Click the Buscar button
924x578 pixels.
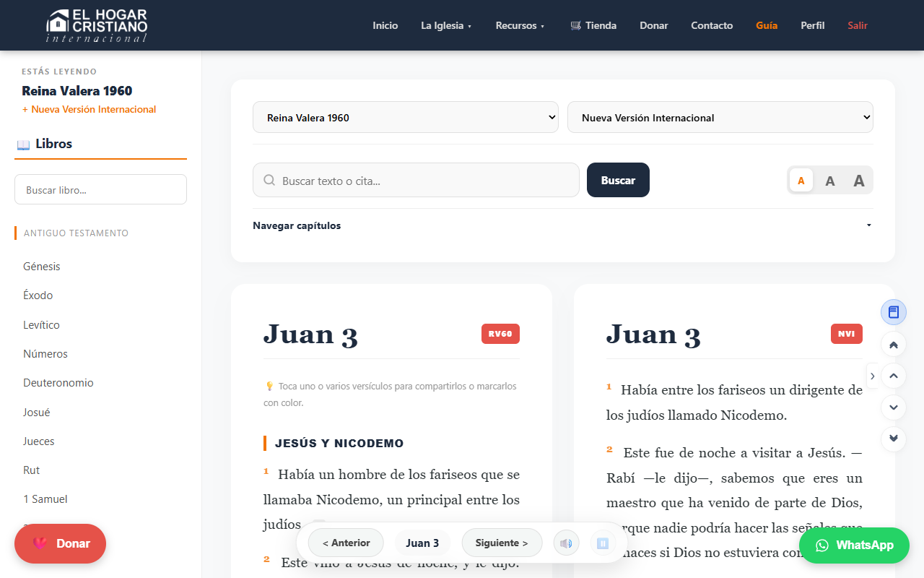click(618, 180)
